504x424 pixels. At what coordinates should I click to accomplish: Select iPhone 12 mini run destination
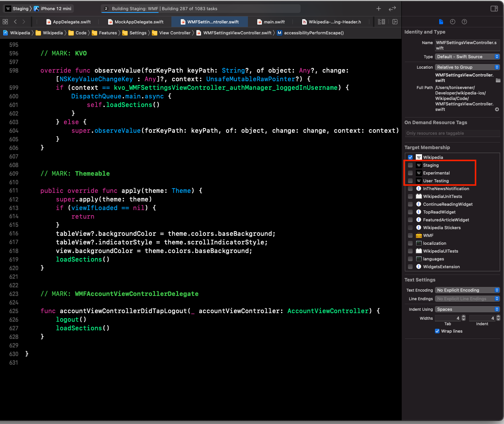point(53,9)
